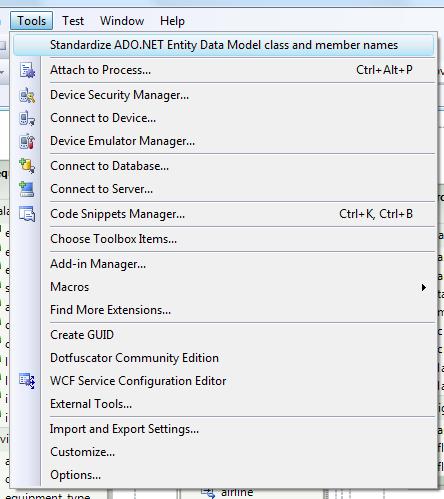Choose Attach to Process…
This screenshot has height=499, width=444.
[224, 70]
